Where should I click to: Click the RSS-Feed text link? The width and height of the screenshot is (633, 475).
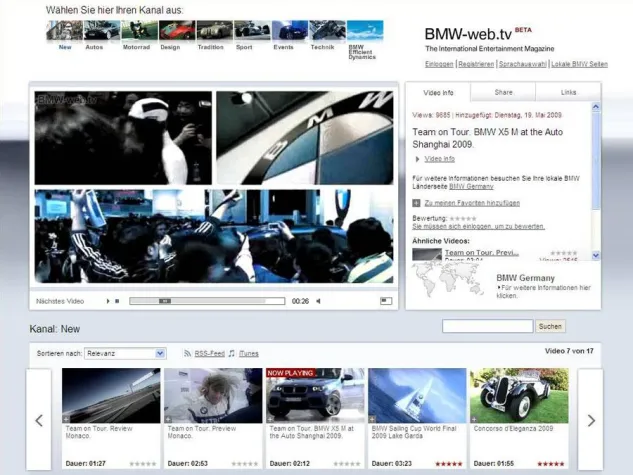(210, 354)
